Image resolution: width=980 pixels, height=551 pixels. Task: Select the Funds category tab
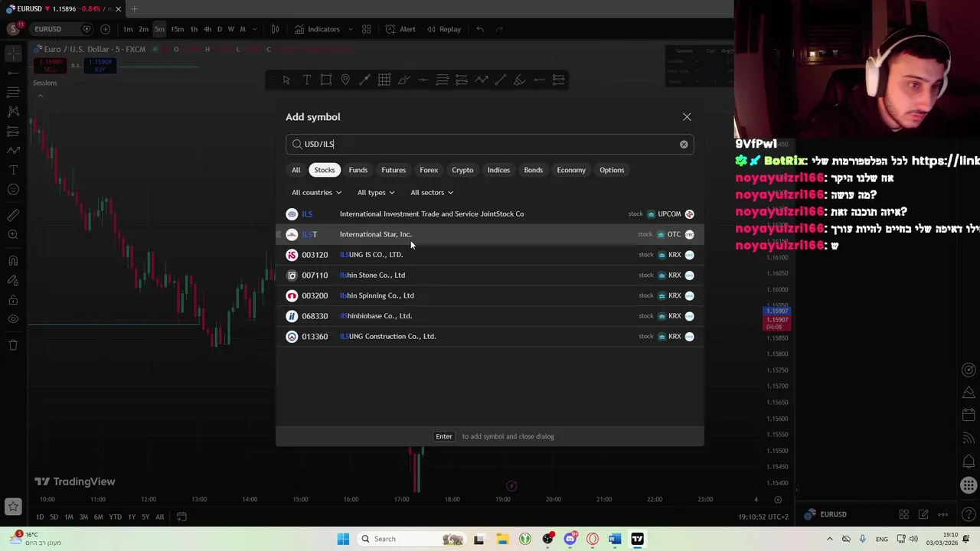click(x=358, y=170)
